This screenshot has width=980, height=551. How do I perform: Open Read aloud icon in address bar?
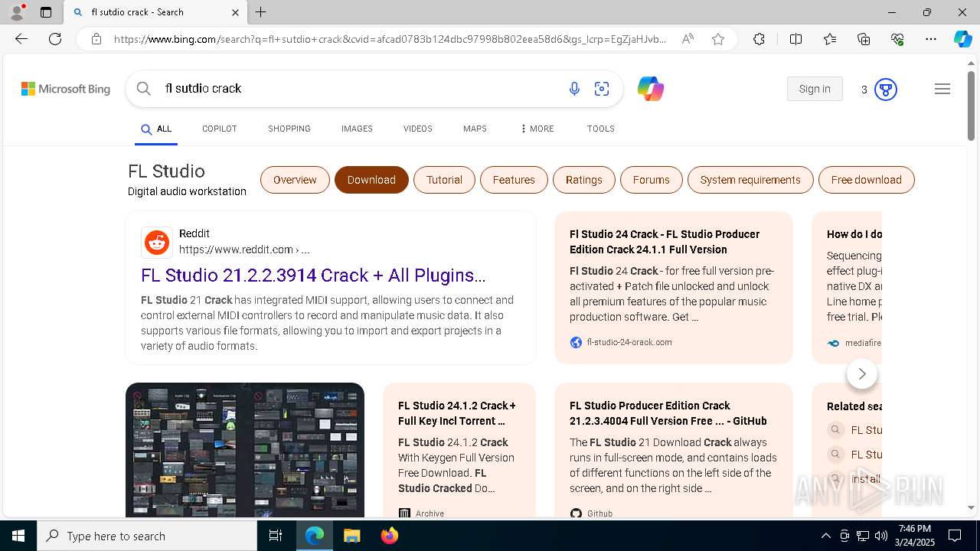click(688, 39)
